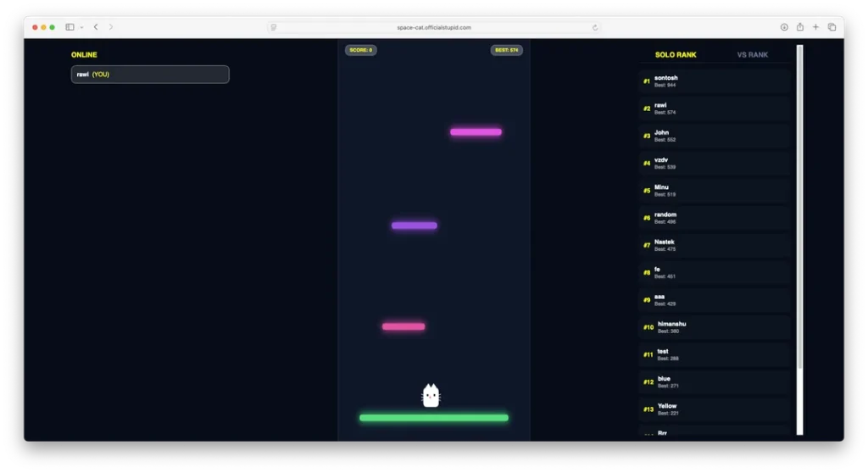The height and width of the screenshot is (473, 868).
Task: Click the #1 sontosh leaderboard entry
Action: (715, 81)
